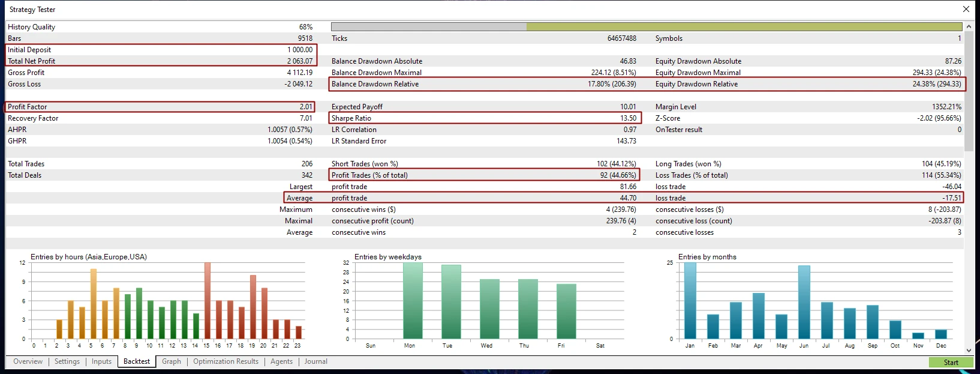Open the Overview tab
Viewport: 980px width, 374px height.
28,361
